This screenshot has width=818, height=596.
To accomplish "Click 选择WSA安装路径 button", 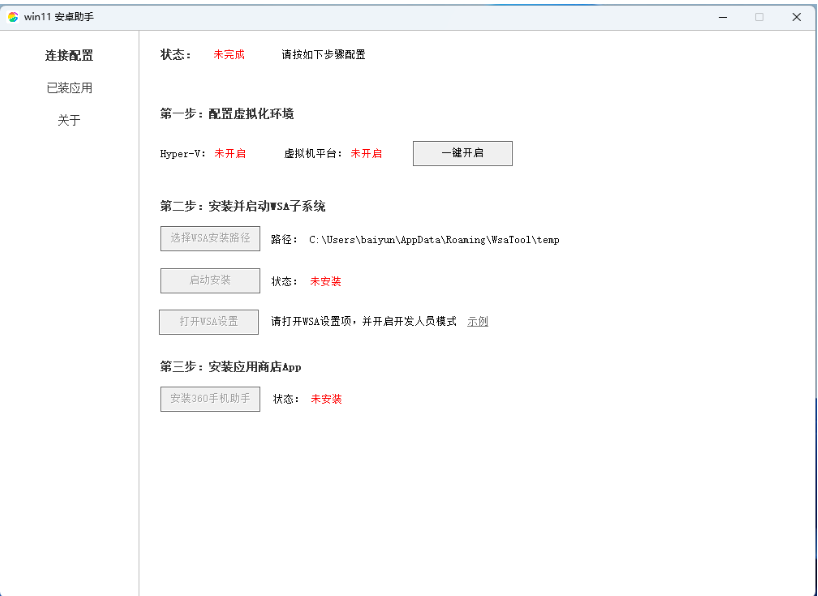I will tap(210, 239).
